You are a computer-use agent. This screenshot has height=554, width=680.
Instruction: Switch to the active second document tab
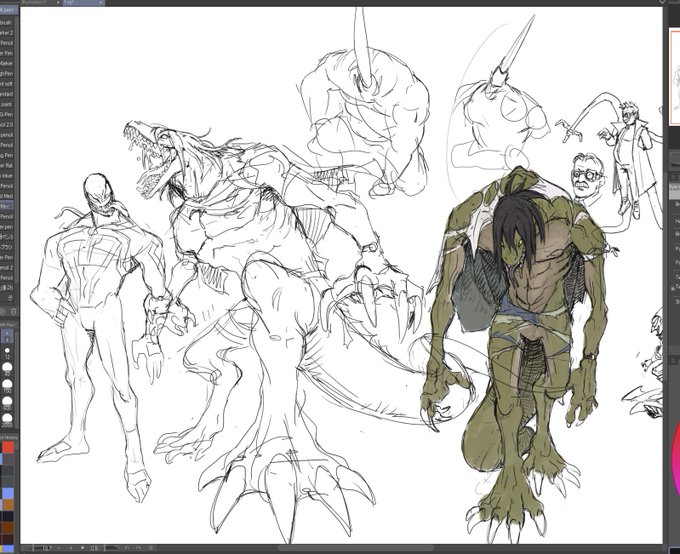(84, 3)
